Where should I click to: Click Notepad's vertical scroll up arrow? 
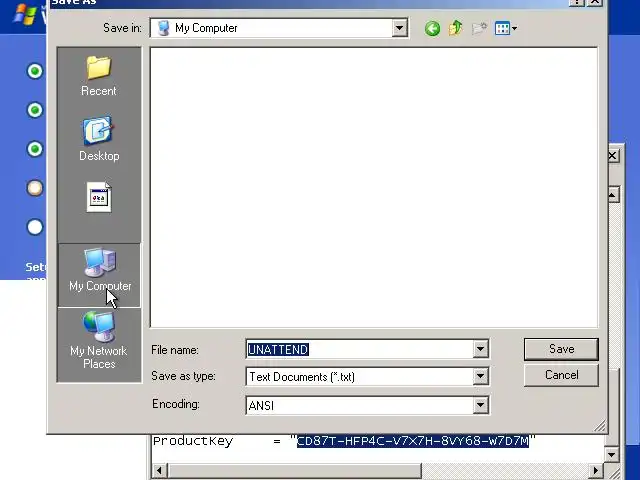[612, 195]
